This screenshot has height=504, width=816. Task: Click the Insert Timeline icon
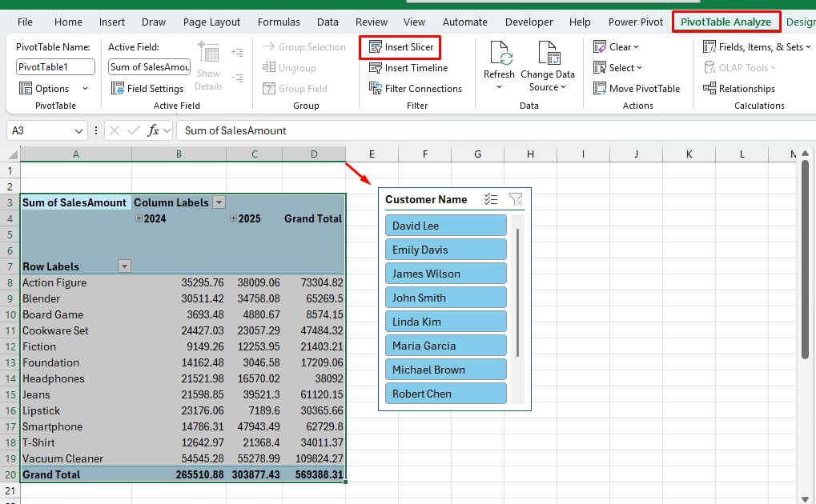click(375, 68)
